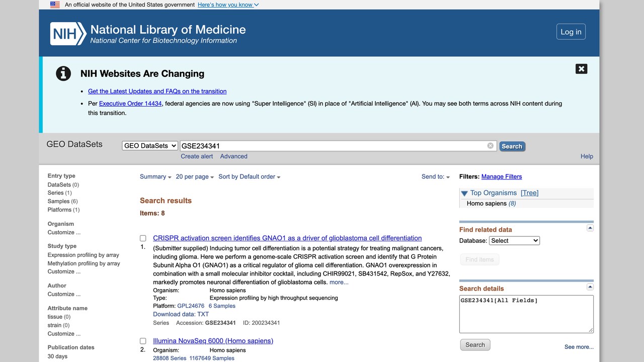
Task: Open the 1167649 Samples link
Action: (x=212, y=358)
